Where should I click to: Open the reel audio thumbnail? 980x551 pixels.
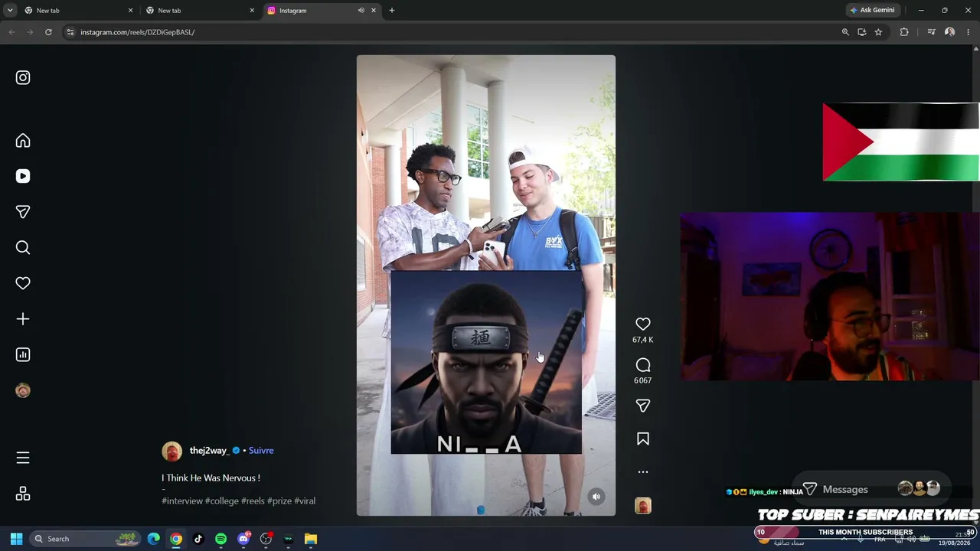[x=643, y=506]
